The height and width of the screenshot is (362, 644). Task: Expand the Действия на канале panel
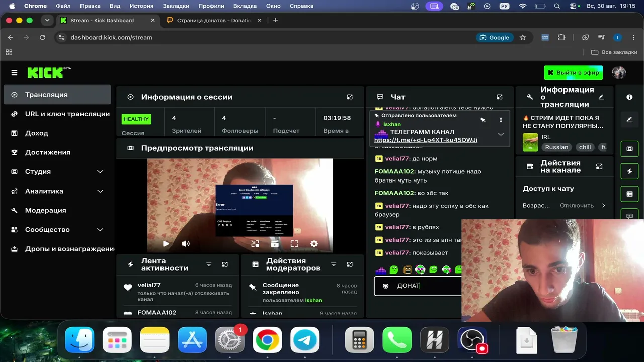(x=599, y=166)
